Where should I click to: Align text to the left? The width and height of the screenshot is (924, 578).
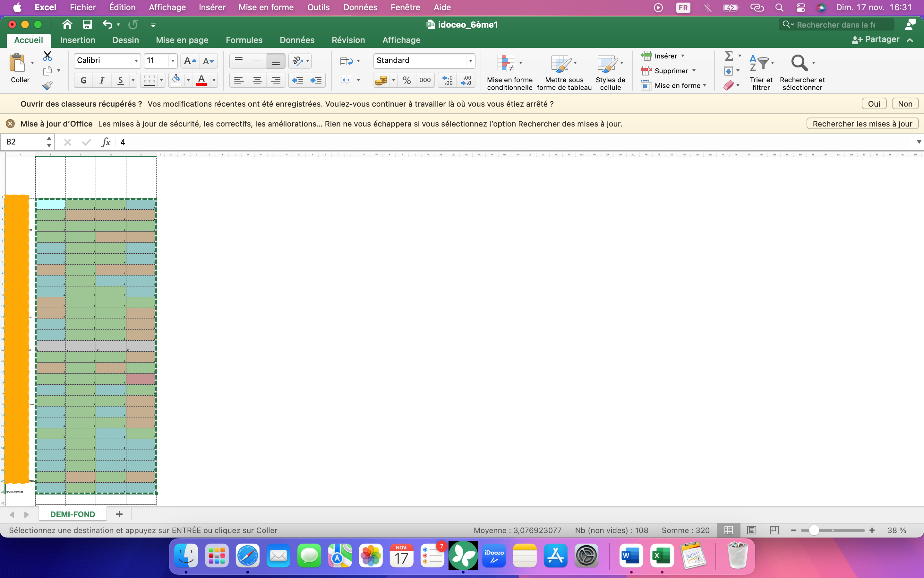(239, 80)
